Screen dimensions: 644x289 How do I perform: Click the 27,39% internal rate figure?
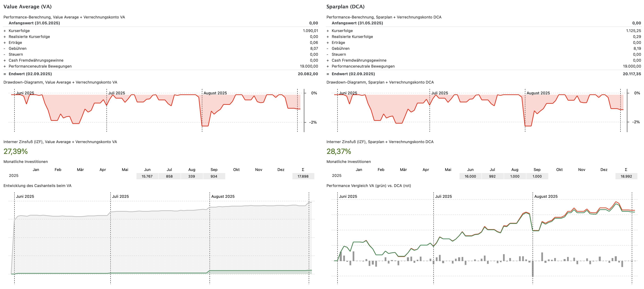[15, 151]
